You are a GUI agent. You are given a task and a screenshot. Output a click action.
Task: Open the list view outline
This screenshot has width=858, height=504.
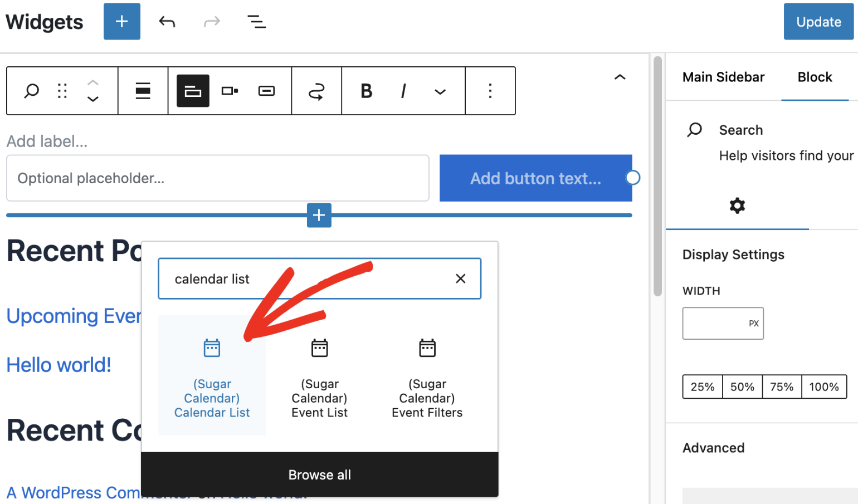[256, 22]
